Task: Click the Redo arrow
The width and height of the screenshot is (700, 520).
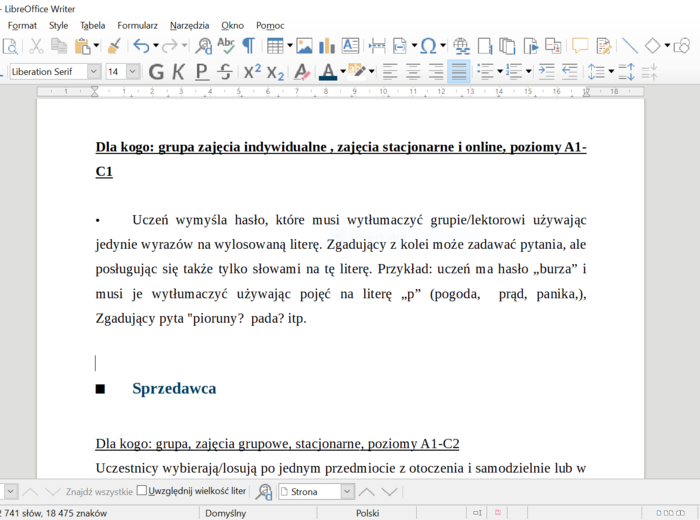Action: pos(170,46)
